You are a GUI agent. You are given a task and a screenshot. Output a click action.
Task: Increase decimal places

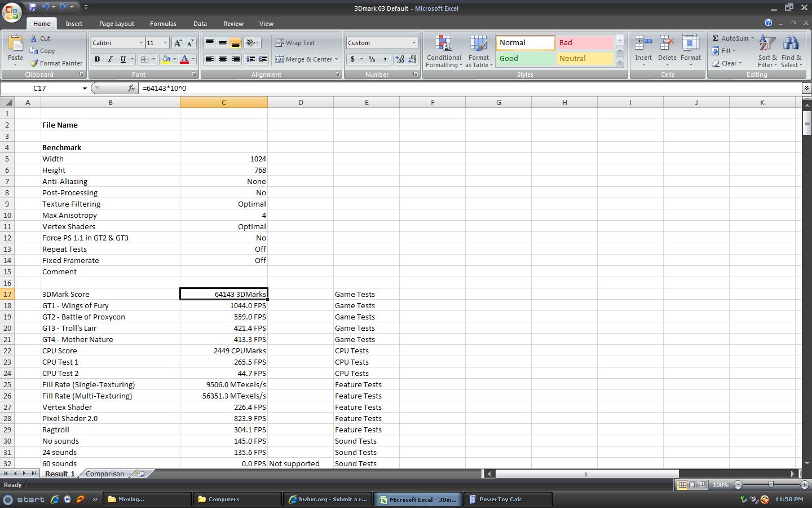pos(399,59)
